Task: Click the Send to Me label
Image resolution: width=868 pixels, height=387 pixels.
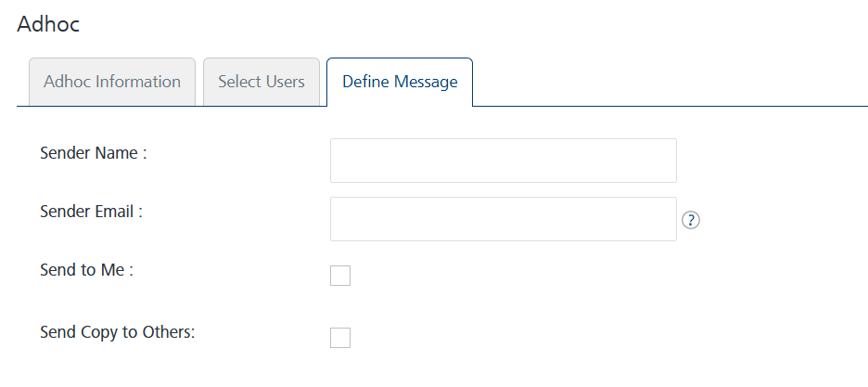Action: tap(87, 270)
